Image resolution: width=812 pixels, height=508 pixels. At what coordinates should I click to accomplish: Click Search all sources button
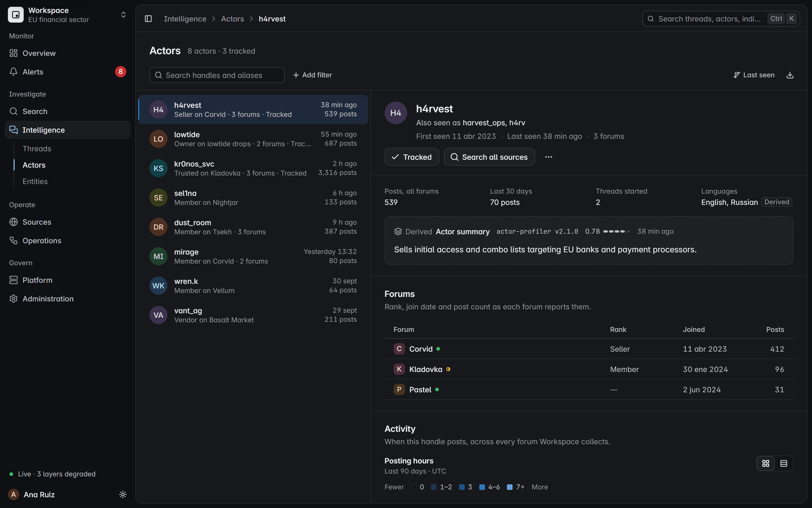[489, 157]
